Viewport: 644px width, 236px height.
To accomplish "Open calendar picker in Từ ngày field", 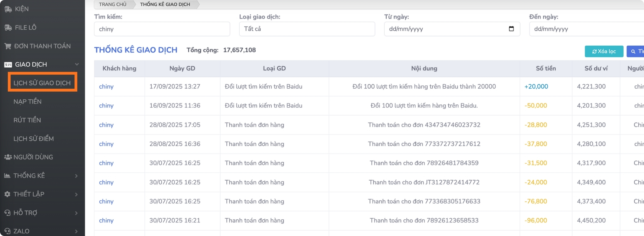I will tap(511, 29).
